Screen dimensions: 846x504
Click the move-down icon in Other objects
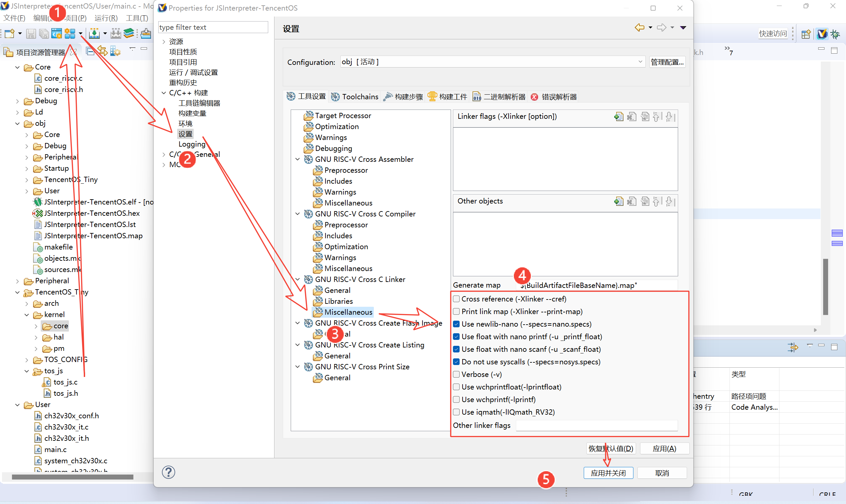click(x=669, y=202)
